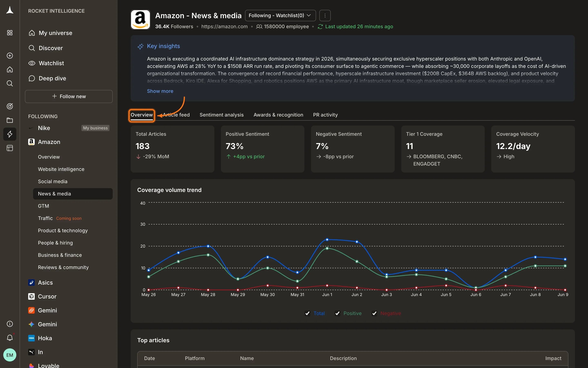The width and height of the screenshot is (588, 368).
Task: Open the layout panel icon in the rail
Action: point(10,148)
